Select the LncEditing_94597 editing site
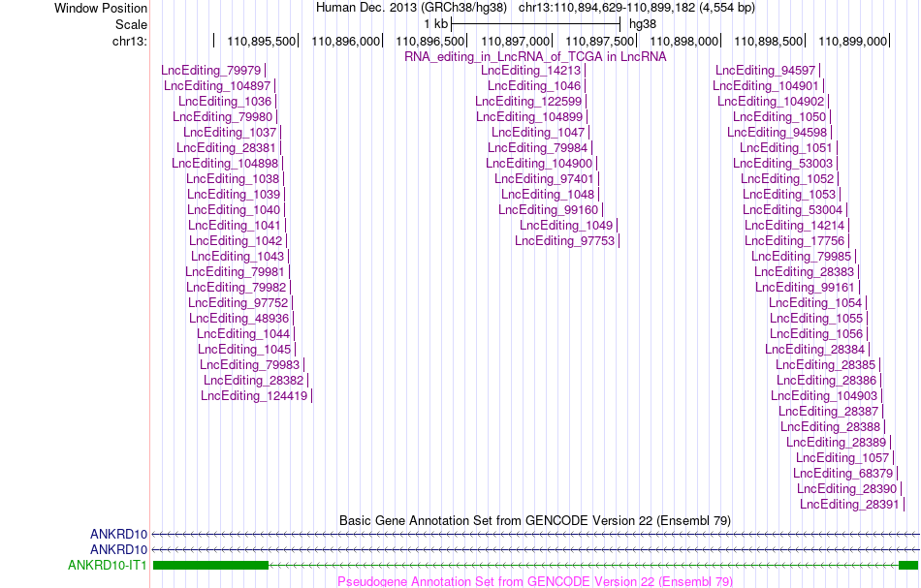Image resolution: width=921 pixels, height=588 pixels. click(765, 71)
